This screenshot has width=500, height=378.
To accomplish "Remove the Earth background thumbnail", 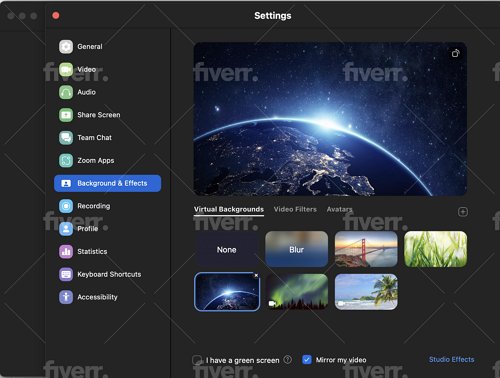I will tap(256, 275).
